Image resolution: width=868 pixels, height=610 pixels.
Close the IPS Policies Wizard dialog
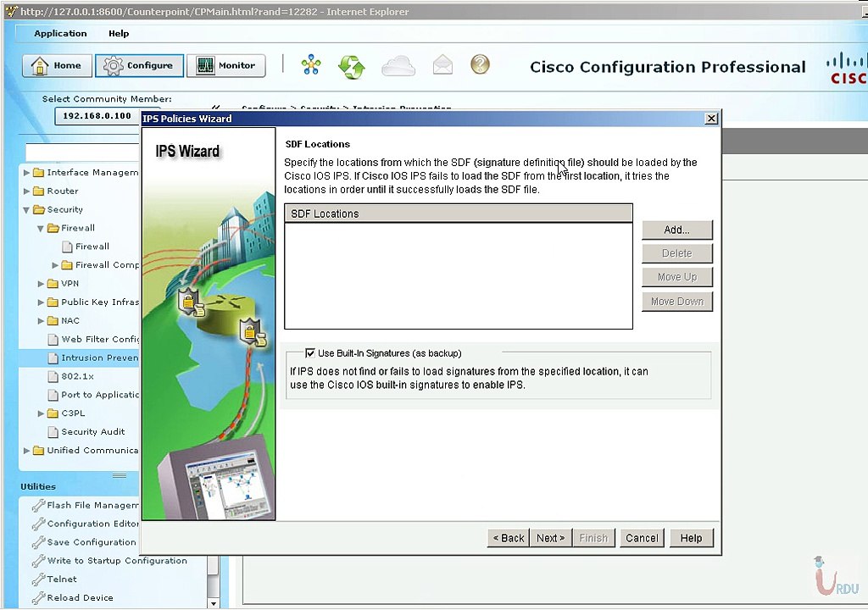click(x=711, y=119)
